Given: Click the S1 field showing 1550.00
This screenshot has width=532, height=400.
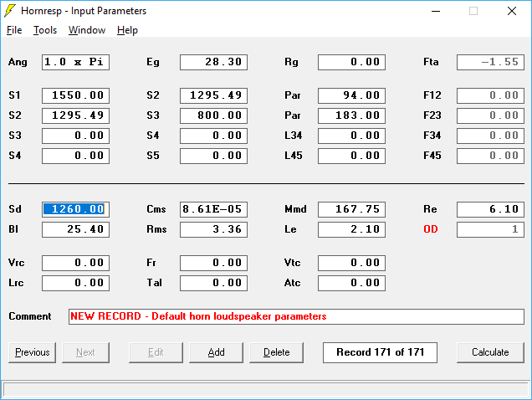Looking at the screenshot, I should tap(75, 95).
